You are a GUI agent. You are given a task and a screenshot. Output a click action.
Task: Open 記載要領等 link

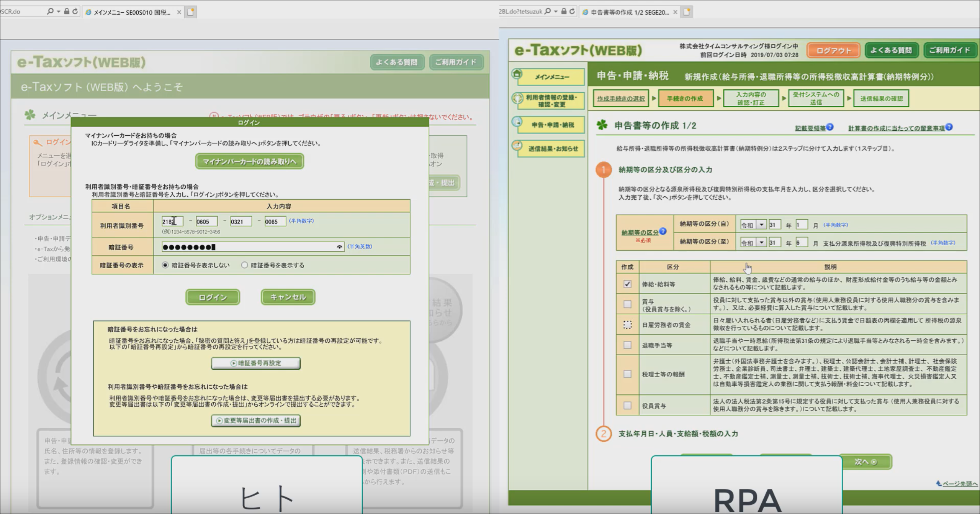click(x=810, y=128)
